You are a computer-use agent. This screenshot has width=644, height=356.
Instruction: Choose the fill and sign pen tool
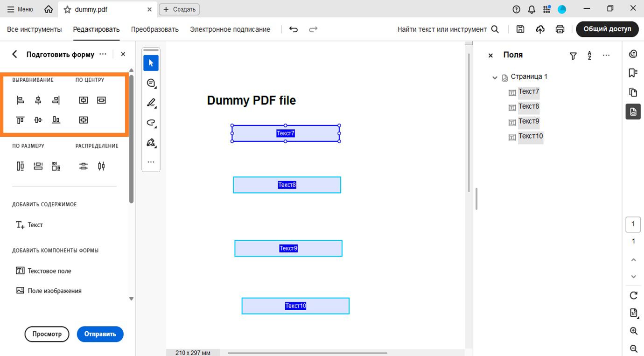point(151,143)
